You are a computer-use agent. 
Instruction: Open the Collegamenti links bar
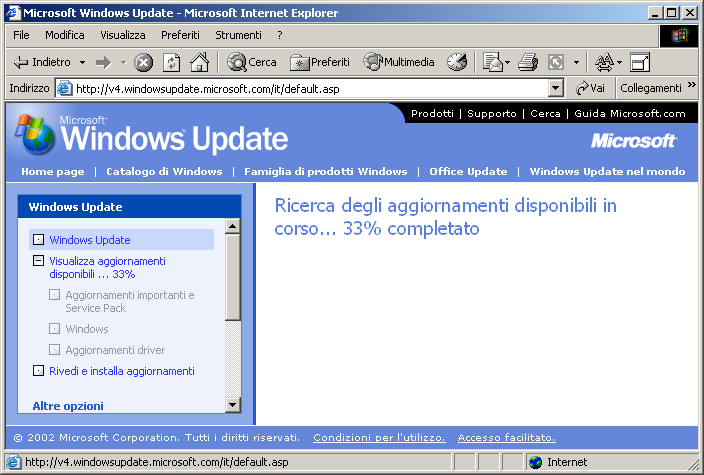click(651, 88)
